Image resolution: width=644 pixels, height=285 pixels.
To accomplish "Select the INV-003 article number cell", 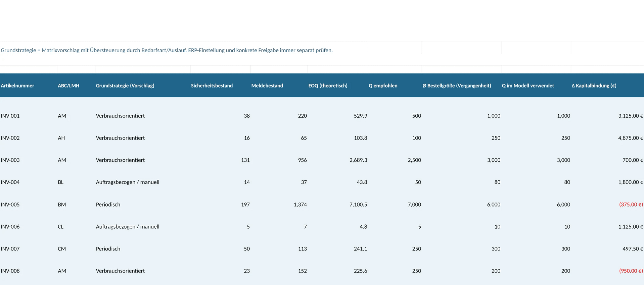I will pos(10,160).
